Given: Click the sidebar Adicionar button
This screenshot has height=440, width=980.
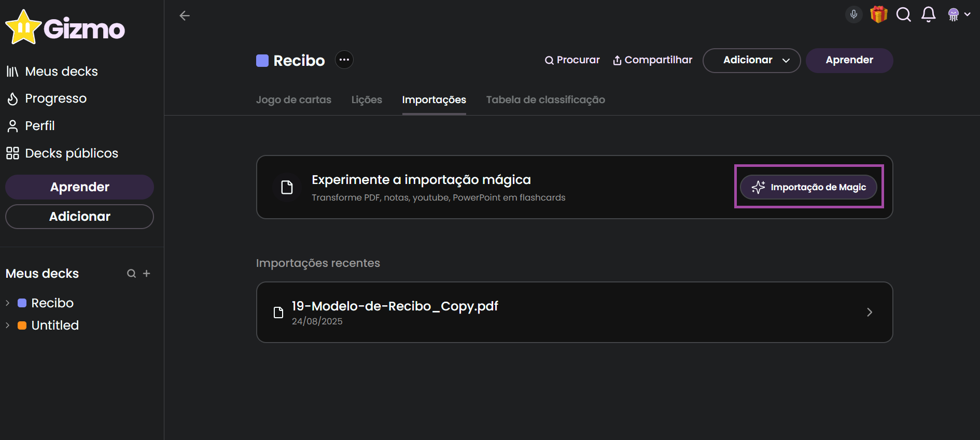Looking at the screenshot, I should coord(79,217).
